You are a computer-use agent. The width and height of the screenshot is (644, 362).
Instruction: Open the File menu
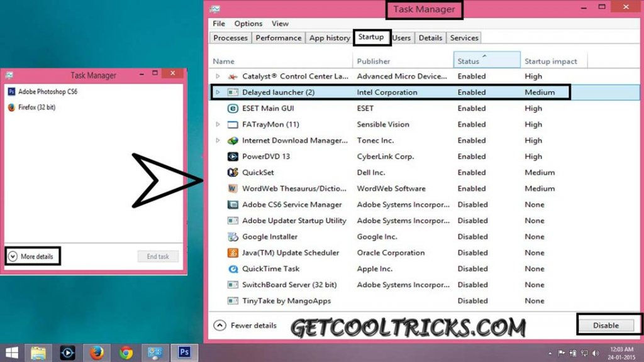(219, 24)
